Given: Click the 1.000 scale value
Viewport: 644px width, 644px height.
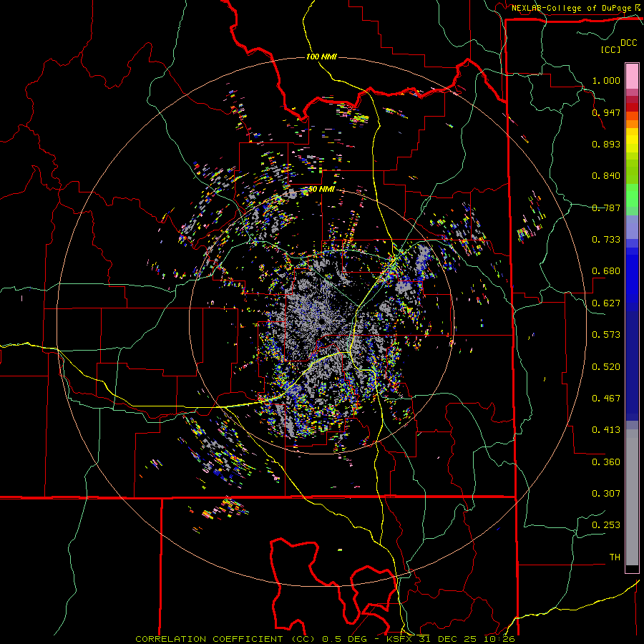Looking at the screenshot, I should [606, 80].
